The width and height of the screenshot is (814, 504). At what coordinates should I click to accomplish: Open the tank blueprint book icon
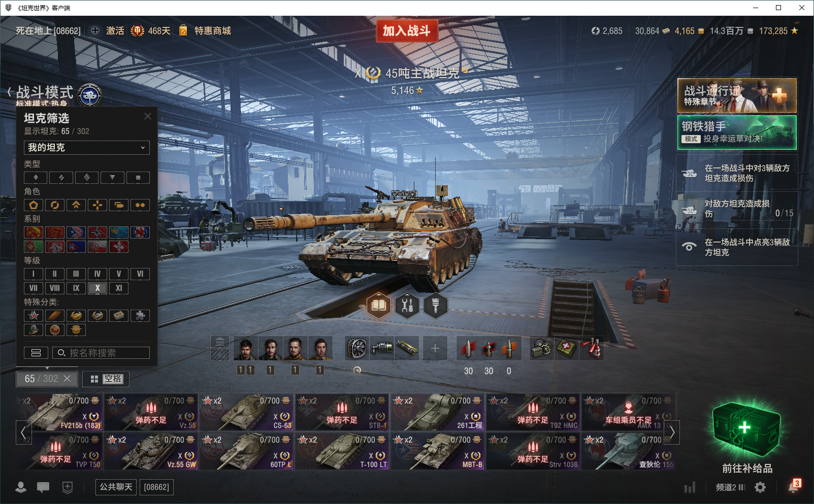point(379,306)
